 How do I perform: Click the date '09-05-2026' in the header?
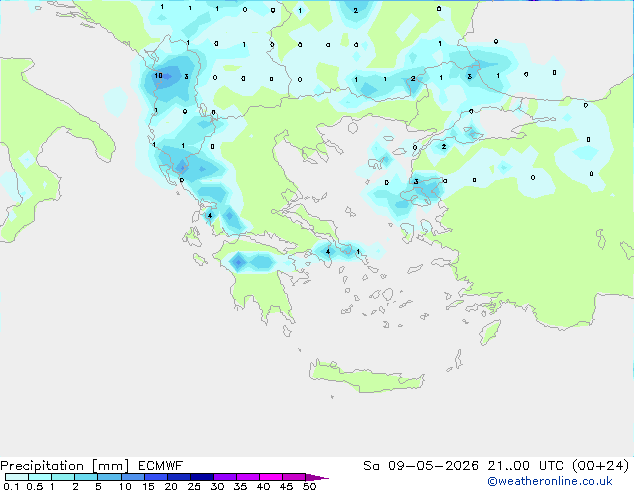point(433,466)
